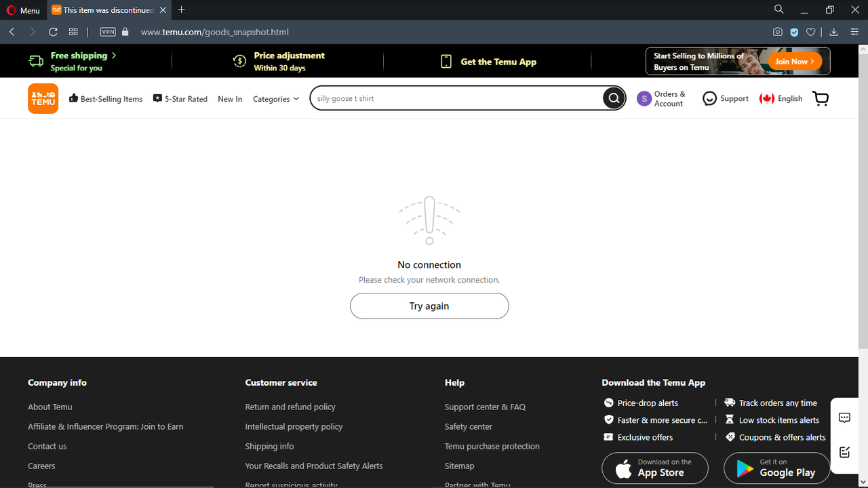This screenshot has height=488, width=868.
Task: Open Orders & Account
Action: click(x=662, y=99)
